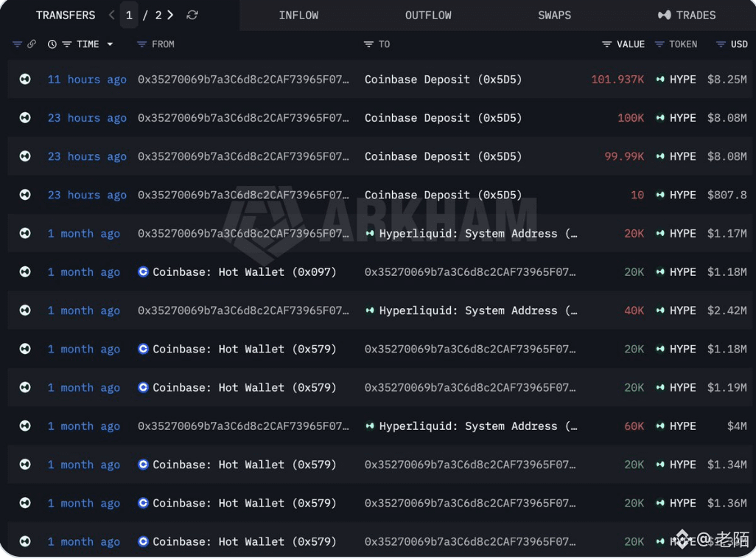Viewport: 756px width, 559px height.
Task: Click the $8.25M USD amount
Action: (727, 79)
